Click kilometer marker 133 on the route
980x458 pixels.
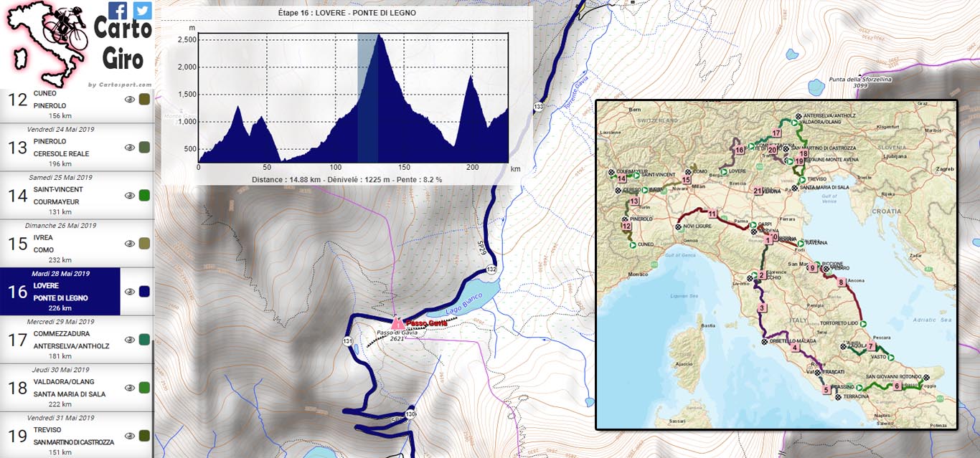point(537,107)
